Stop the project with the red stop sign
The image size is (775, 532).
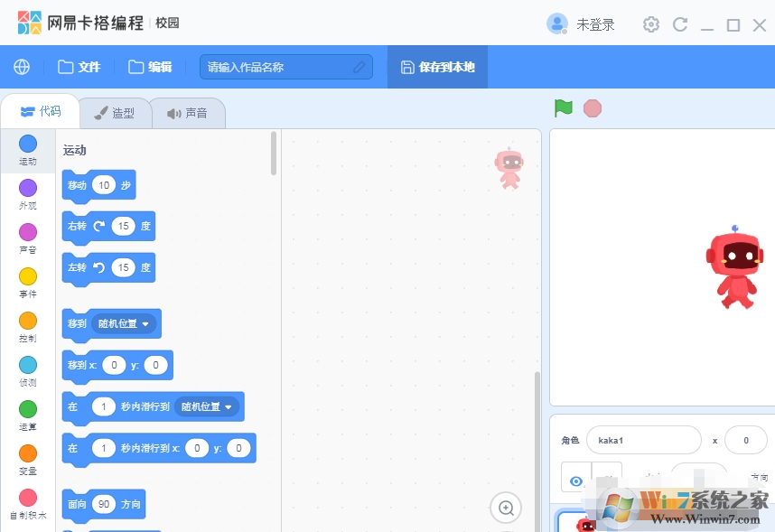[x=592, y=107]
